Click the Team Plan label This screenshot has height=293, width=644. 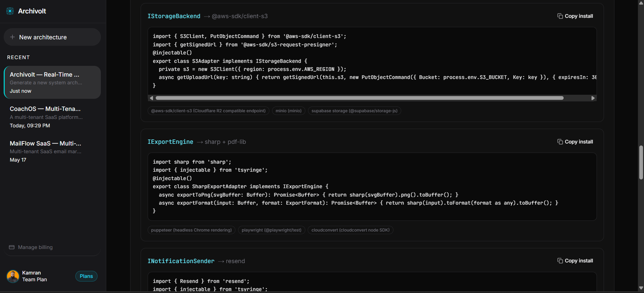[x=35, y=280]
